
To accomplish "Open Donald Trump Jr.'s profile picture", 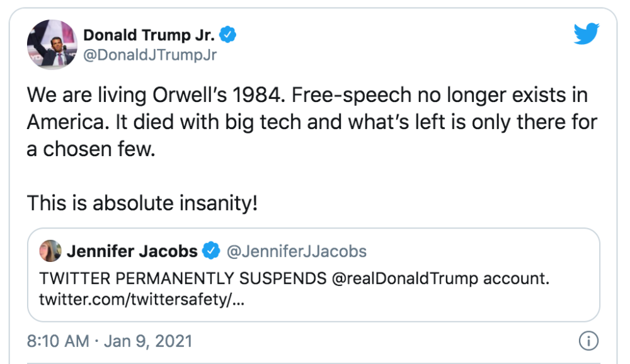I will [52, 44].
